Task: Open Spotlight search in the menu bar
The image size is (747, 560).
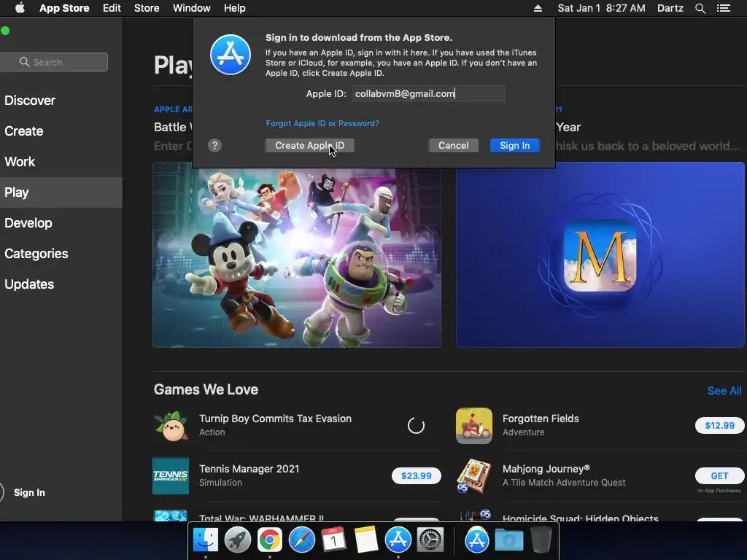Action: coord(700,8)
